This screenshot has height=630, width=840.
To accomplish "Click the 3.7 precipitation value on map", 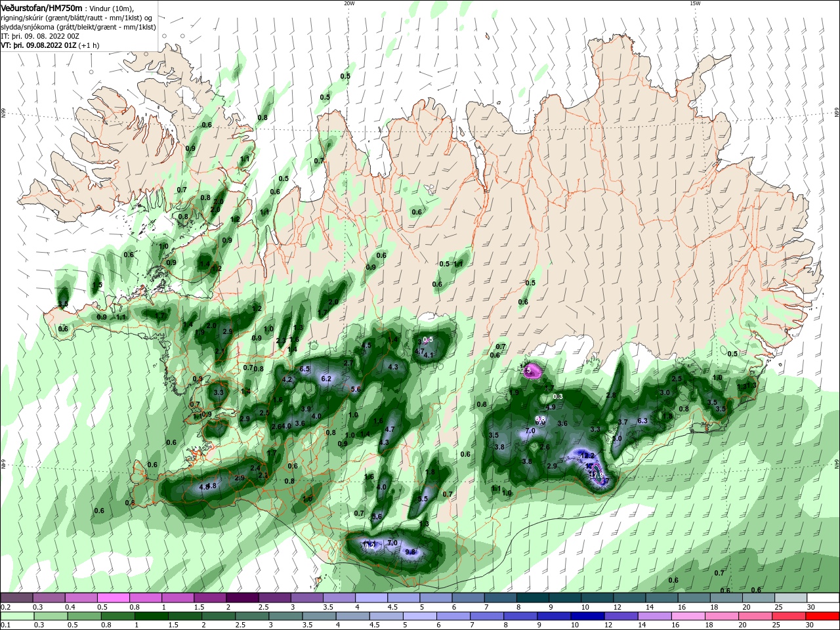I will coord(623,422).
